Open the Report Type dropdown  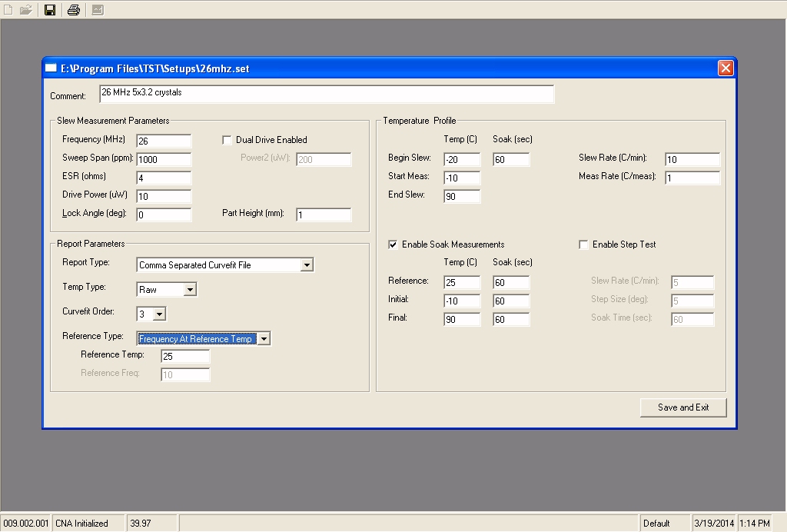[x=307, y=265]
